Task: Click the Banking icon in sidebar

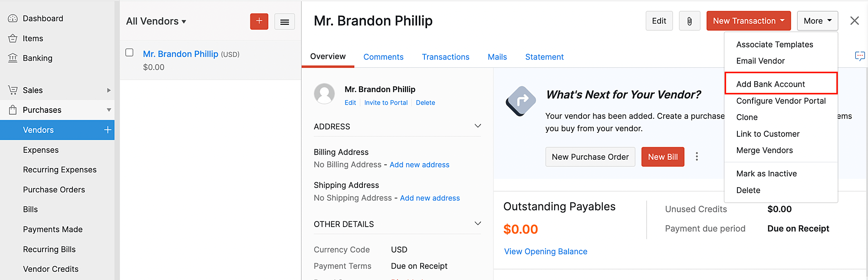Action: click(x=13, y=58)
